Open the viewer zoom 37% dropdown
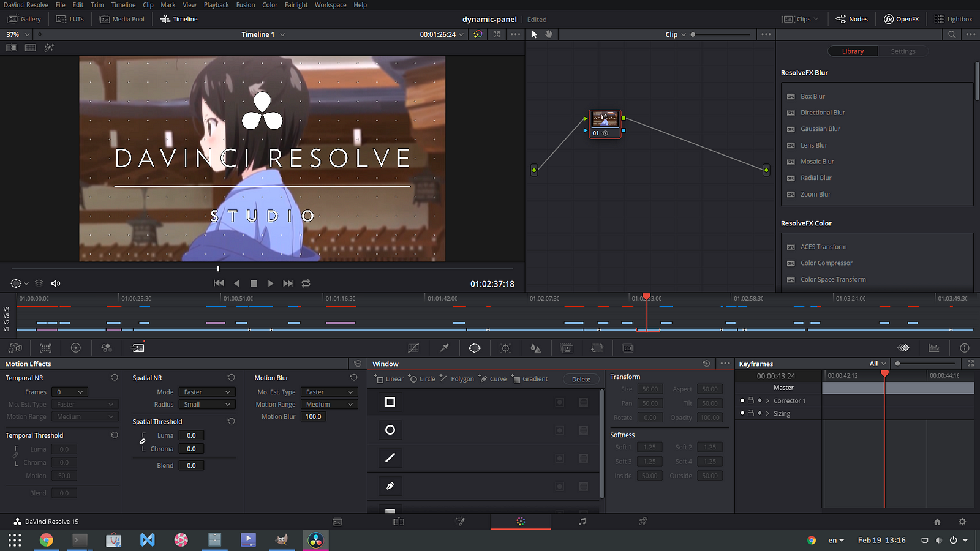Screen dimensions: 980x551 (x=18, y=34)
